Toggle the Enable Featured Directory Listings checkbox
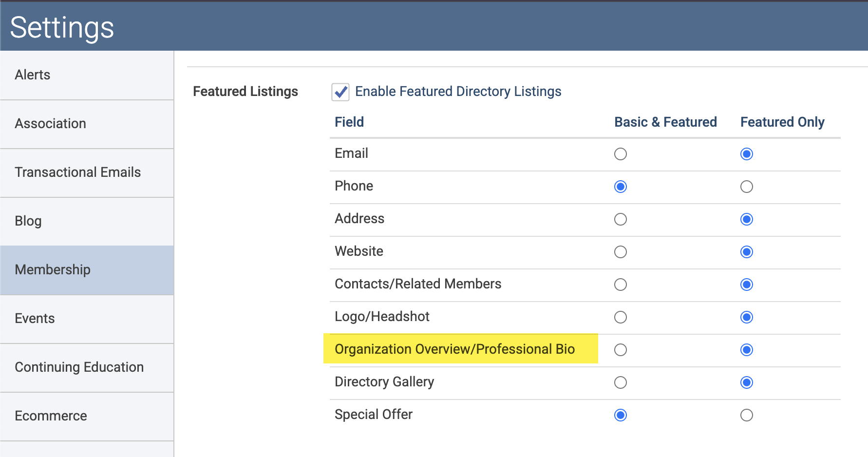The height and width of the screenshot is (457, 868). pyautogui.click(x=340, y=92)
